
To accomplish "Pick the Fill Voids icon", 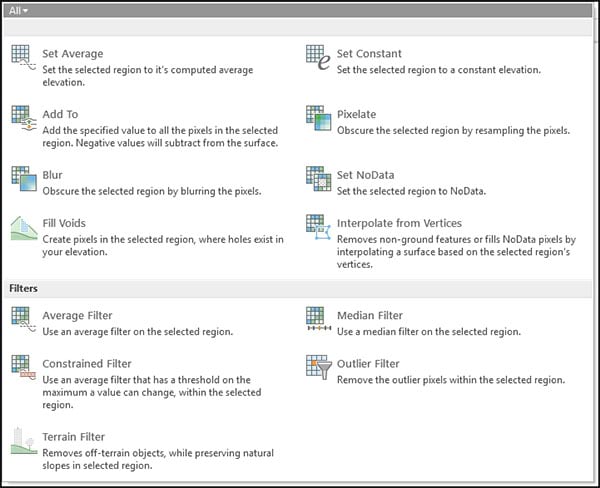I will click(23, 229).
